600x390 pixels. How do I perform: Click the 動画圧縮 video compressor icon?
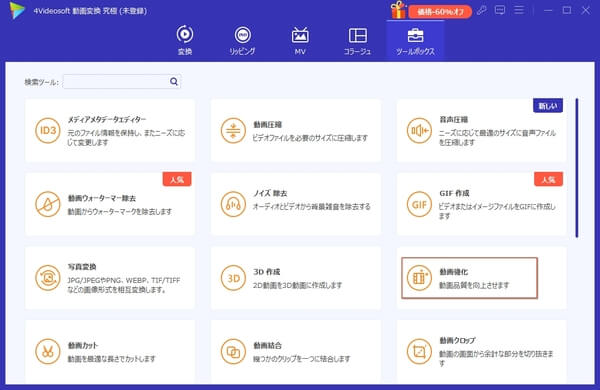[x=233, y=131]
